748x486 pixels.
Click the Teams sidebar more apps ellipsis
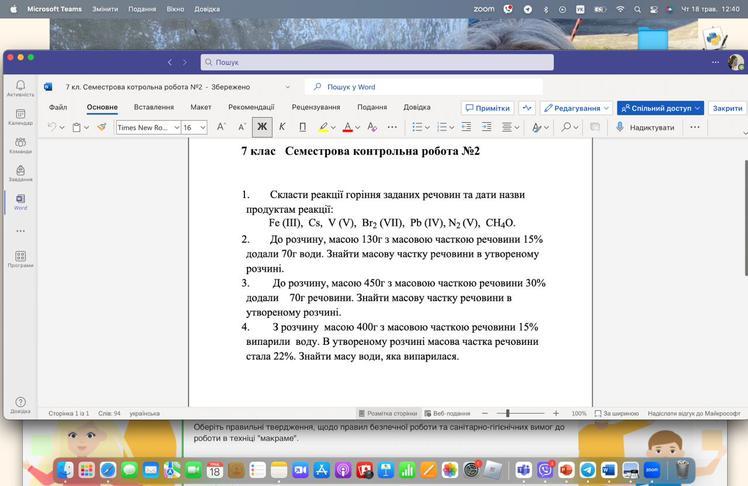(x=20, y=231)
